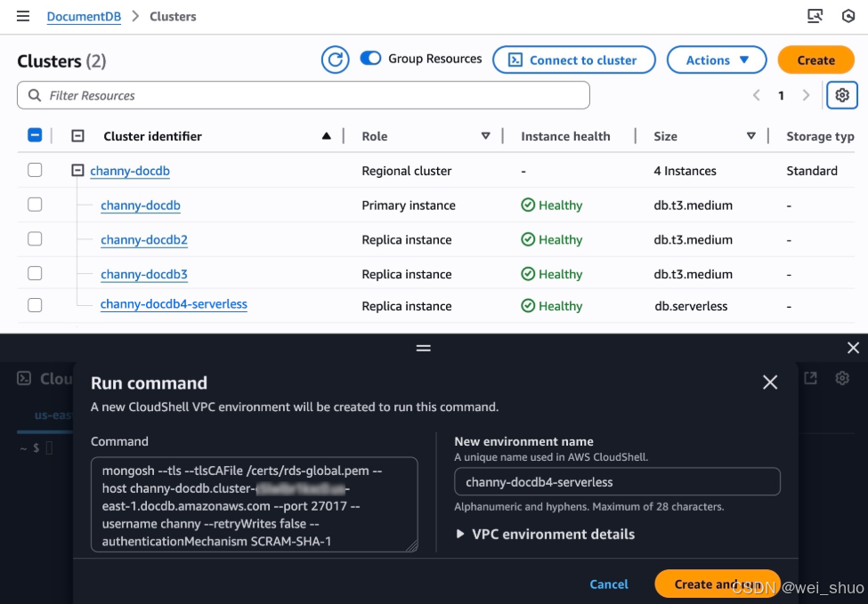Sort by Cluster identifier arrow
The width and height of the screenshot is (868, 604).
pyautogui.click(x=327, y=136)
